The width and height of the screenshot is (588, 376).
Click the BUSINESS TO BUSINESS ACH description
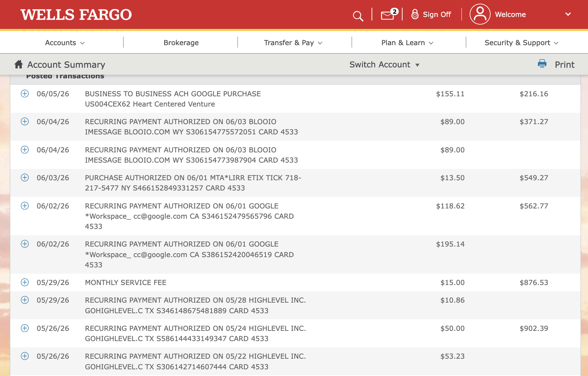pos(173,99)
